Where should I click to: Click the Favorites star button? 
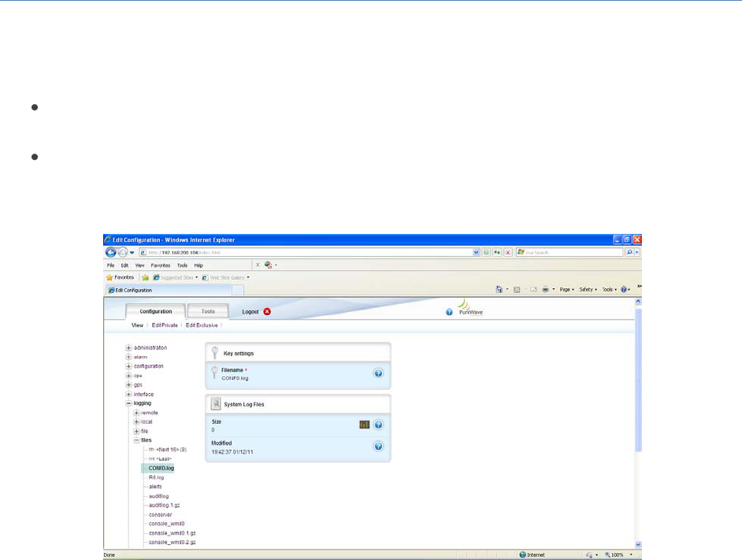[121, 277]
